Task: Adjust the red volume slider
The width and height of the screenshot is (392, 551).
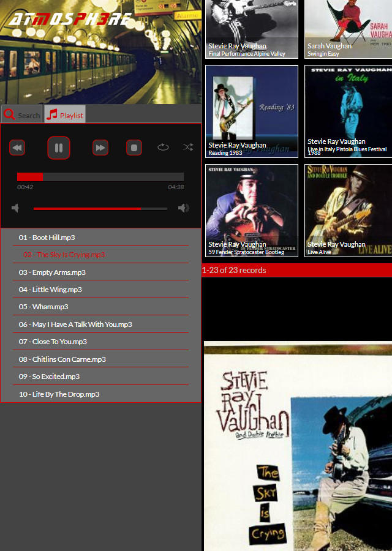Action: [x=100, y=209]
